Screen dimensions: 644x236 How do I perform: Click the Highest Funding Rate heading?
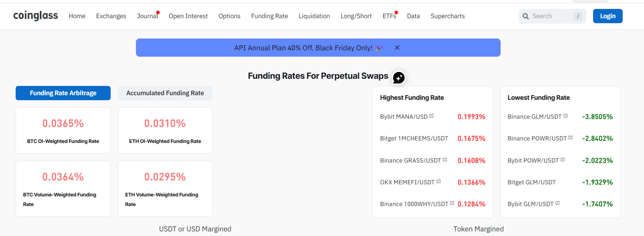[x=412, y=98]
